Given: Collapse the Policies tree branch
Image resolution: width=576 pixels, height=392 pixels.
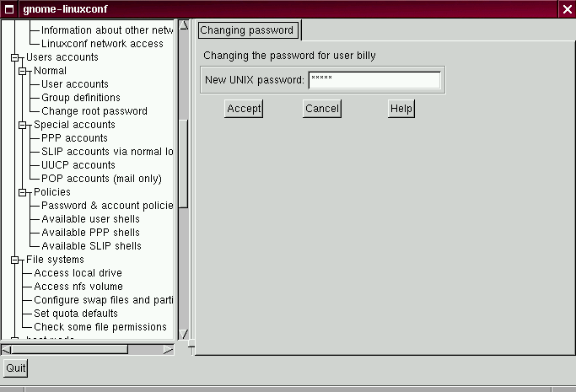Looking at the screenshot, I should coord(23,193).
